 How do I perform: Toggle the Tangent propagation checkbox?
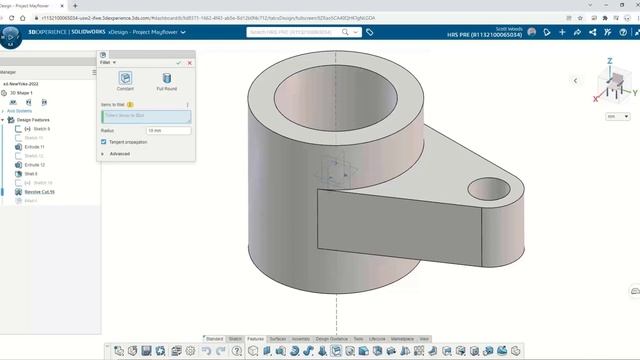coord(104,142)
